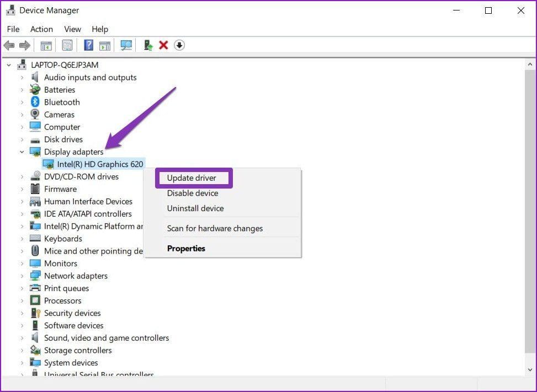The image size is (537, 392).
Task: Click the Audio inputs and outputs speaker icon
Action: click(x=35, y=77)
